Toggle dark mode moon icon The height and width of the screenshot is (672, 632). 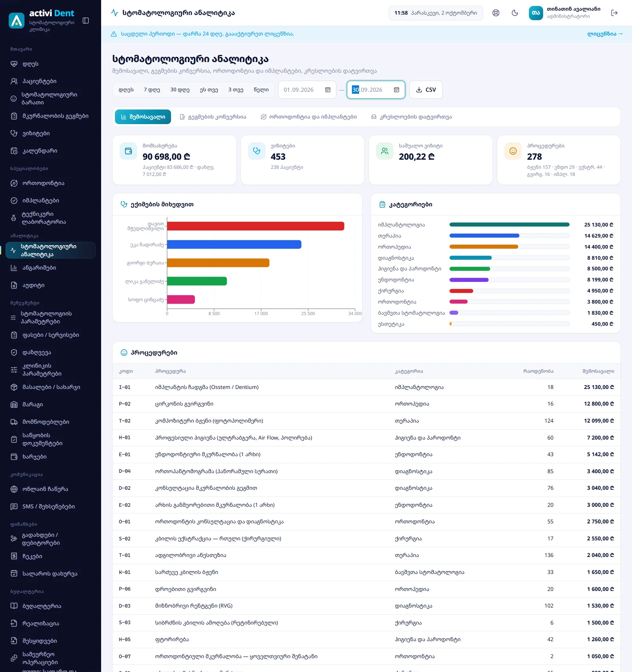[x=515, y=13]
